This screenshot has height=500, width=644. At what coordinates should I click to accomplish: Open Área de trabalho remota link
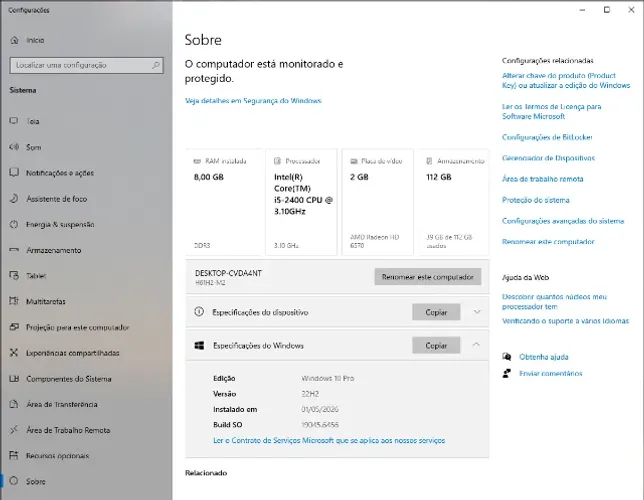click(x=542, y=179)
